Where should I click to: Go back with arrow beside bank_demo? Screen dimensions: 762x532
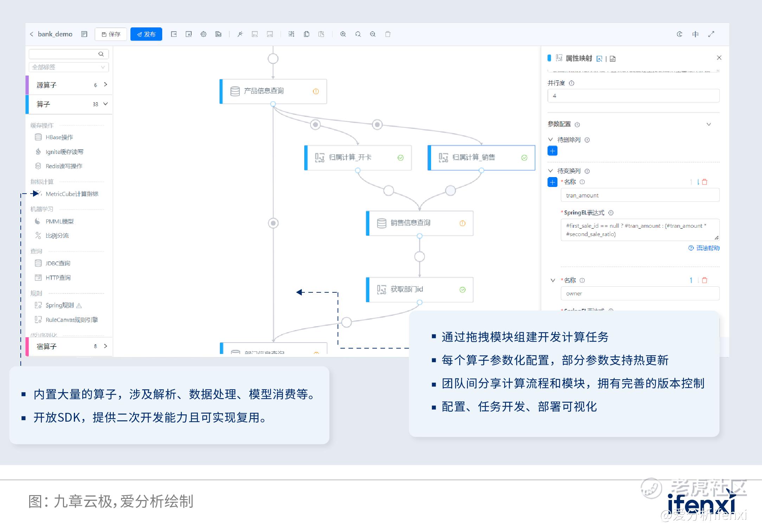coord(32,34)
